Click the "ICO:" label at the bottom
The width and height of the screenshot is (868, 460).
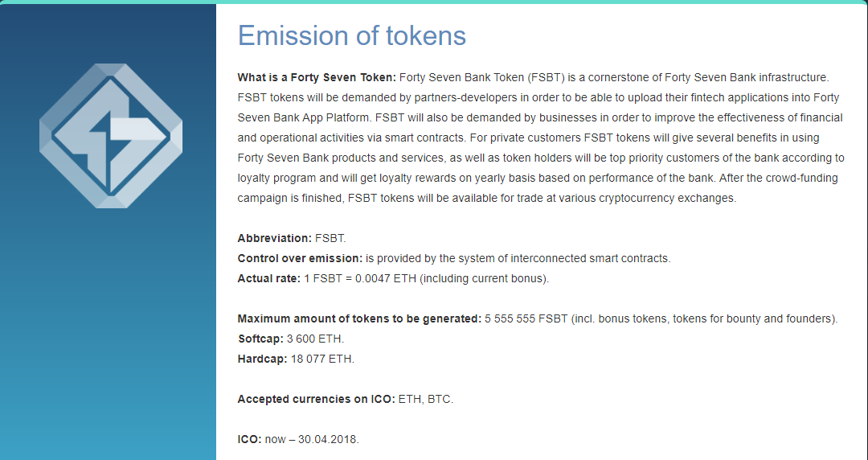249,440
